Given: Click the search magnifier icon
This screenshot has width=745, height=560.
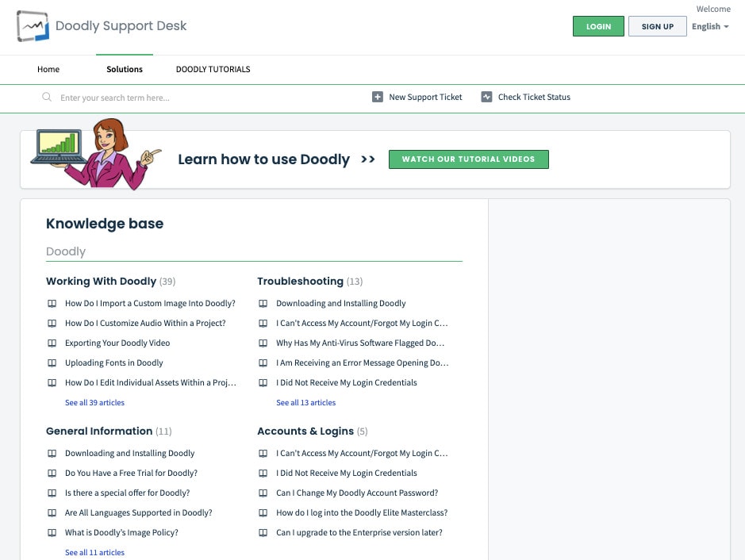Looking at the screenshot, I should point(47,98).
